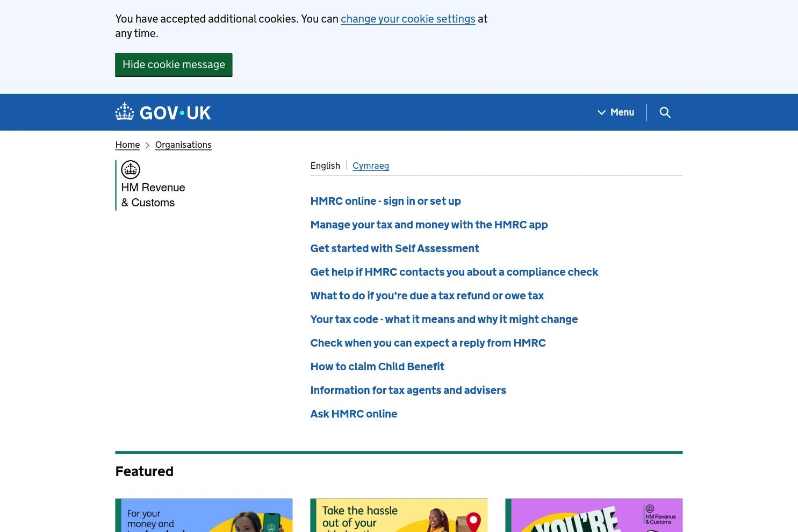The width and height of the screenshot is (798, 532).
Task: Open change your cookie settings link
Action: 408,19
